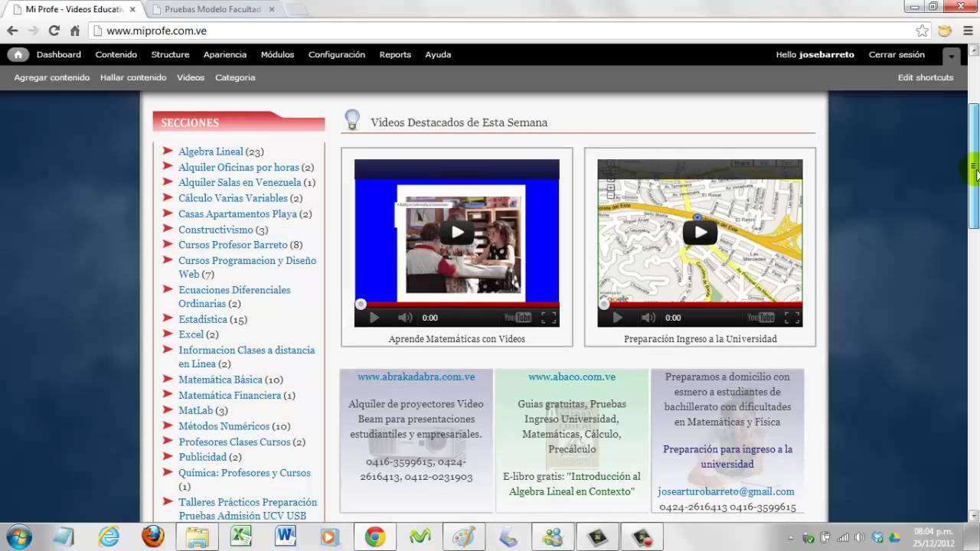Launch Firefox from the taskbar

pyautogui.click(x=152, y=536)
